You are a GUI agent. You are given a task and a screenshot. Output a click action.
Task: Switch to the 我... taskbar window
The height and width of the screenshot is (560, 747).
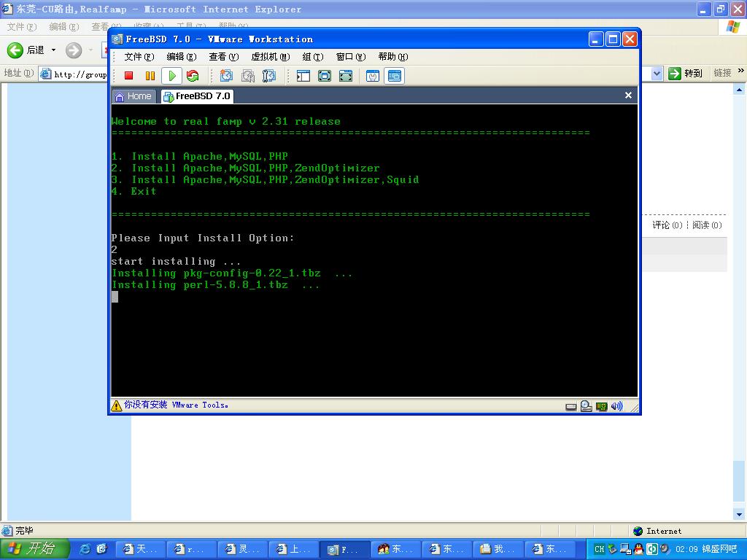click(498, 549)
